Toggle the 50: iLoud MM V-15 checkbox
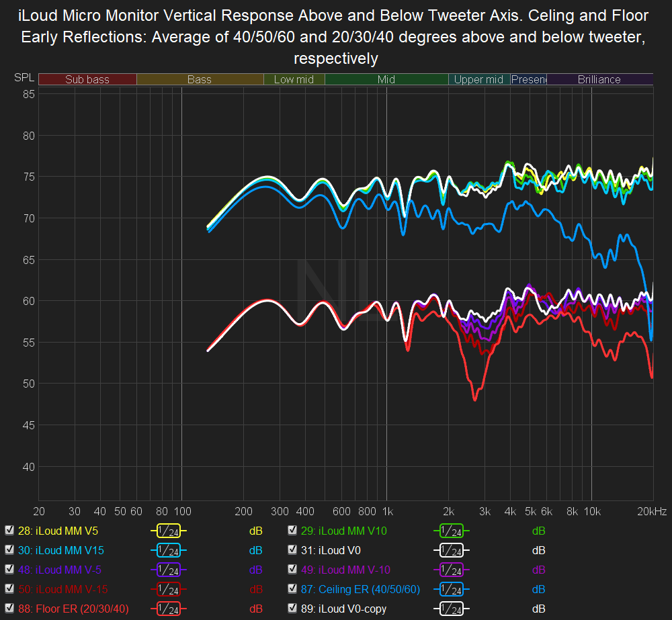 point(9,588)
